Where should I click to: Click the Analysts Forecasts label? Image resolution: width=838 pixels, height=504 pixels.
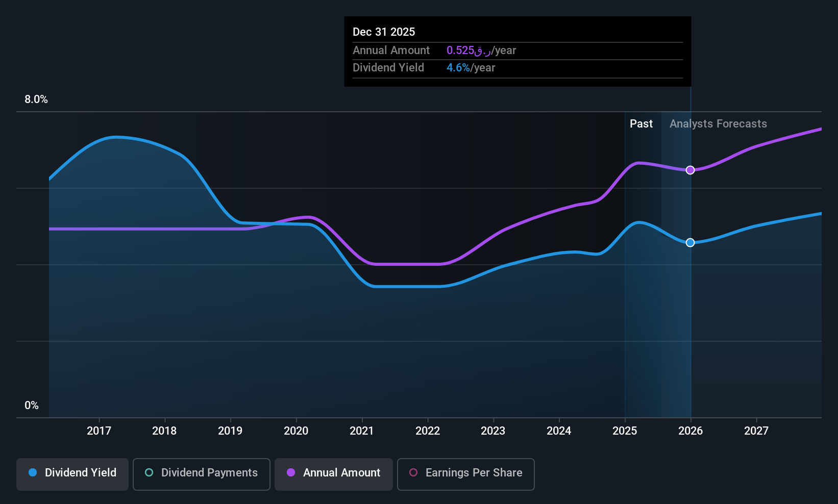click(718, 124)
